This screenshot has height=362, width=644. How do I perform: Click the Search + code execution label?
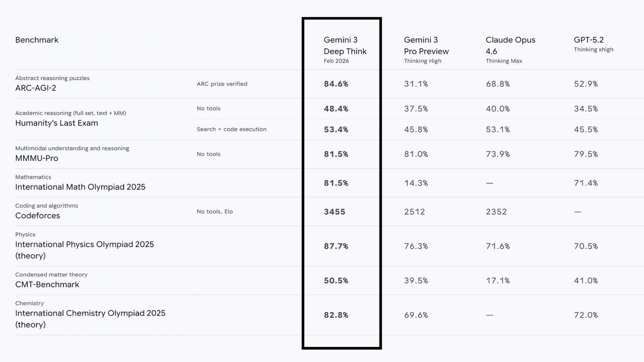pyautogui.click(x=231, y=129)
